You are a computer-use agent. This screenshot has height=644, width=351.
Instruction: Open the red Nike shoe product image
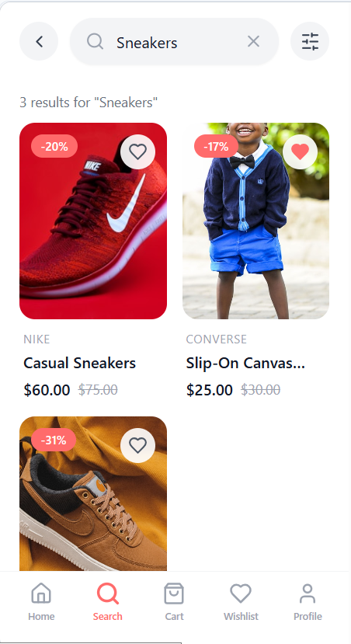click(x=93, y=221)
